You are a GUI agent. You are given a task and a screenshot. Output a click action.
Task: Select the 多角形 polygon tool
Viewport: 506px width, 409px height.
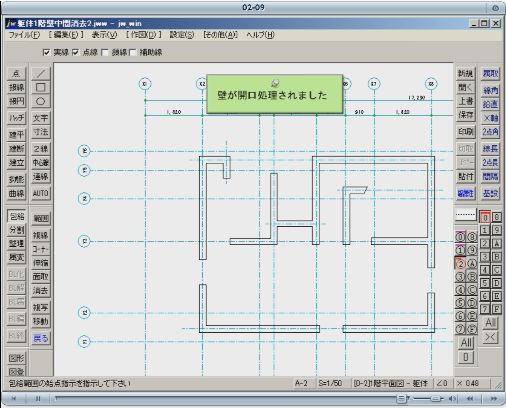[16, 179]
